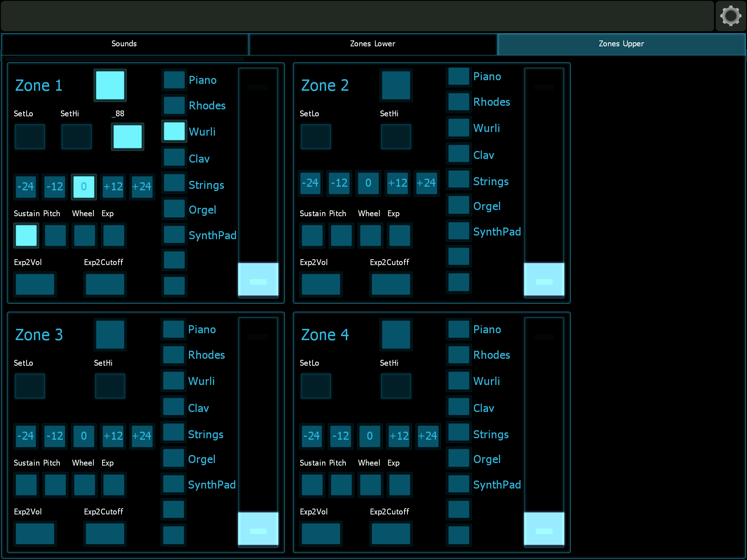Enable Piano sound in Zone 4
This screenshot has height=560, width=747.
459,330
